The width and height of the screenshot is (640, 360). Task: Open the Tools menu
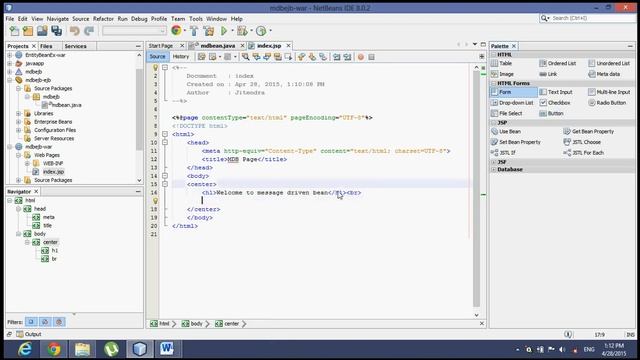(x=196, y=19)
